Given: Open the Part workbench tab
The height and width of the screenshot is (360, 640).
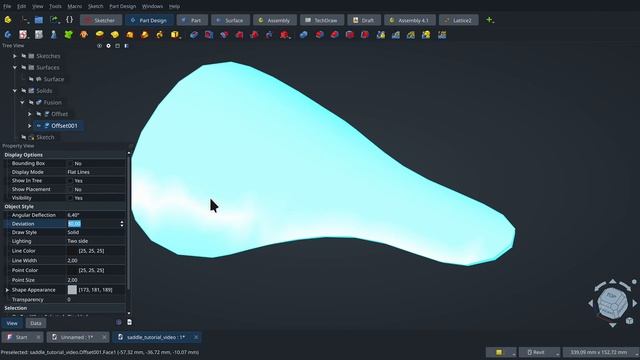Looking at the screenshot, I should point(192,20).
